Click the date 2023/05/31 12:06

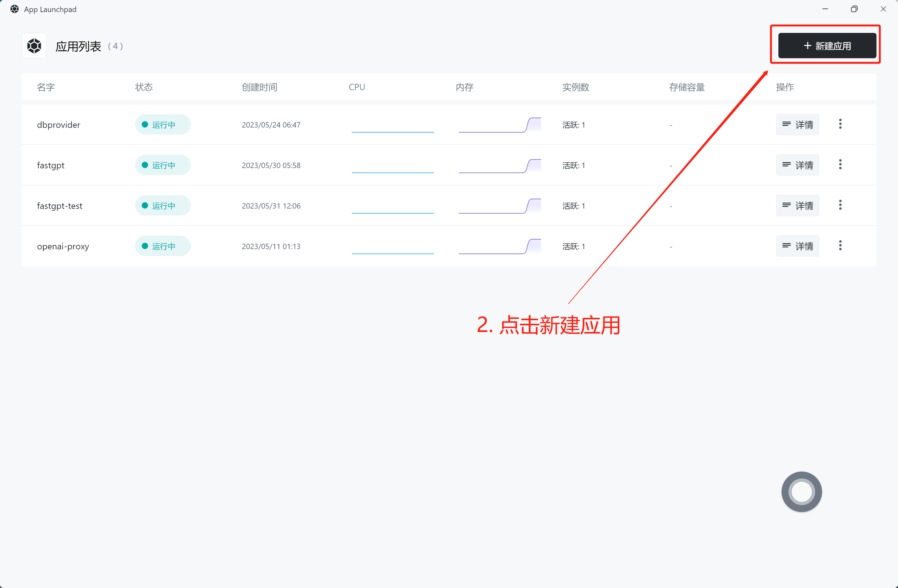tap(271, 206)
